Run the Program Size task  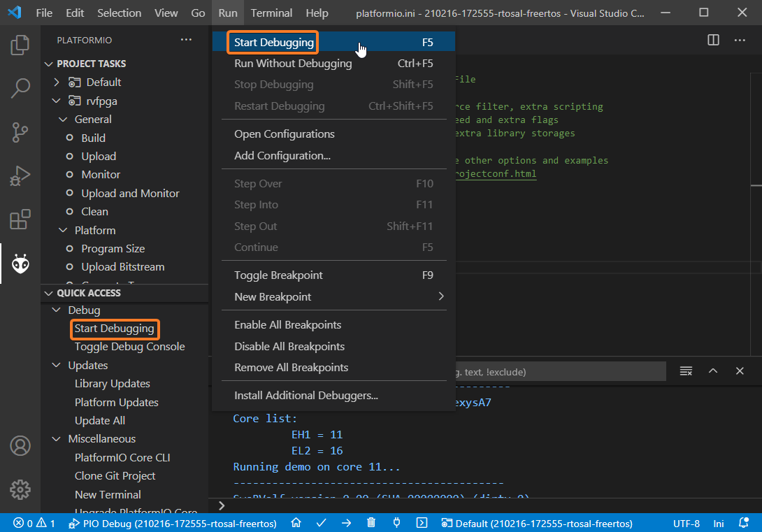pyautogui.click(x=113, y=249)
